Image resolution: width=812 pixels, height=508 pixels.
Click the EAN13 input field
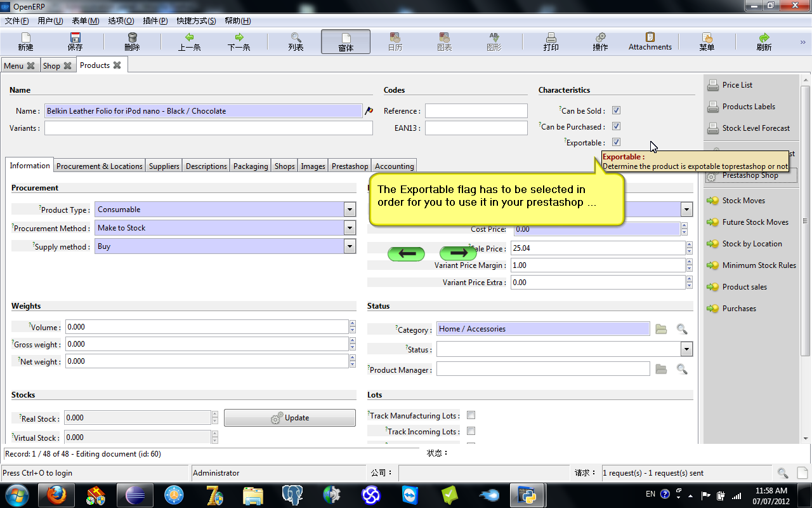[x=476, y=128]
